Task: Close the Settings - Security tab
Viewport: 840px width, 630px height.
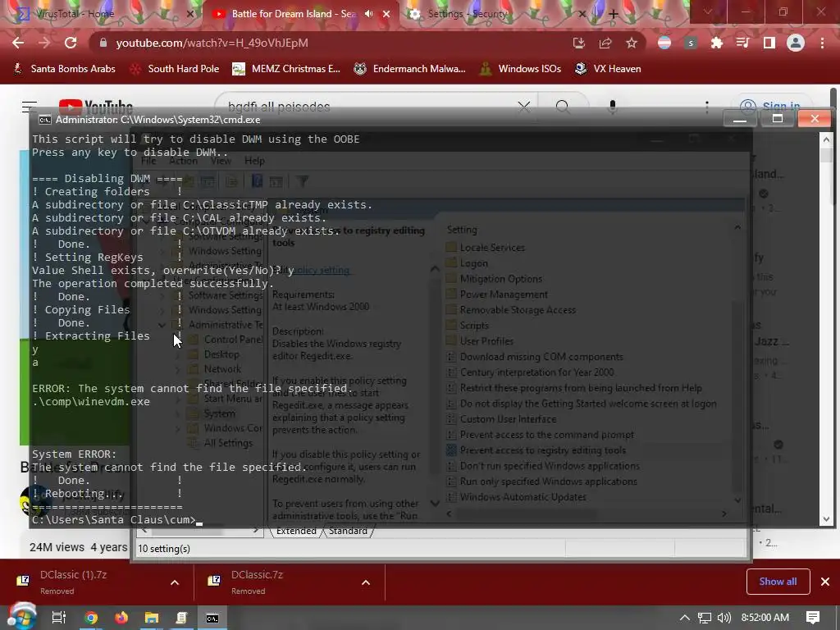Action: (582, 15)
